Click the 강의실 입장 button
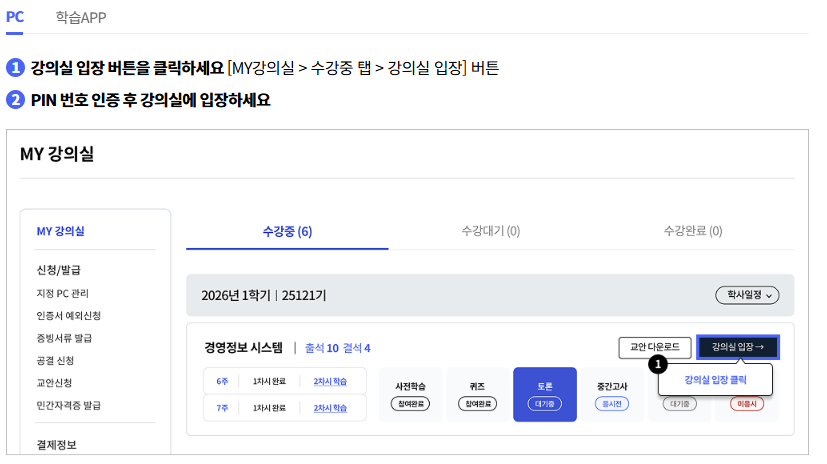Viewport: 827px width, 464px height. (x=737, y=347)
